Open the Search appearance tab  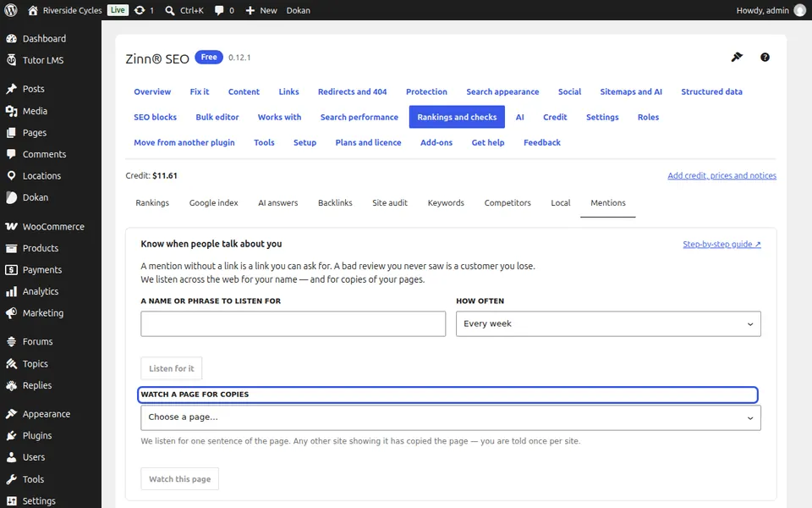click(502, 91)
